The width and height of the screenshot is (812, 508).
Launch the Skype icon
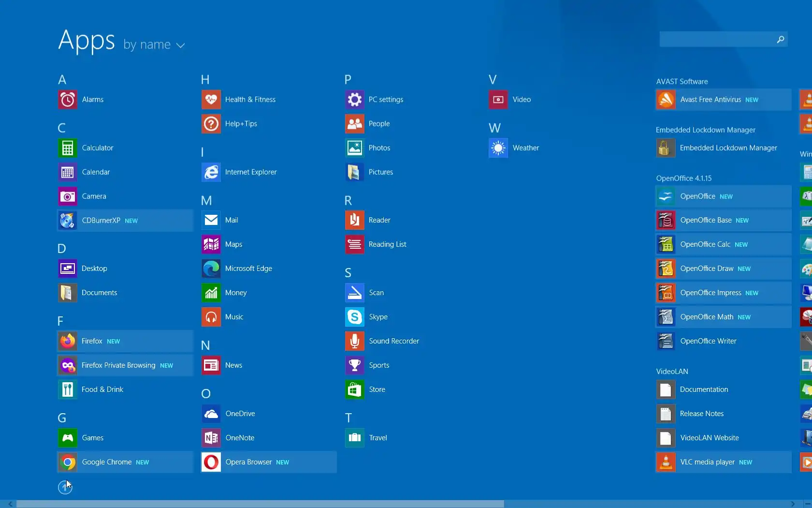pyautogui.click(x=355, y=317)
